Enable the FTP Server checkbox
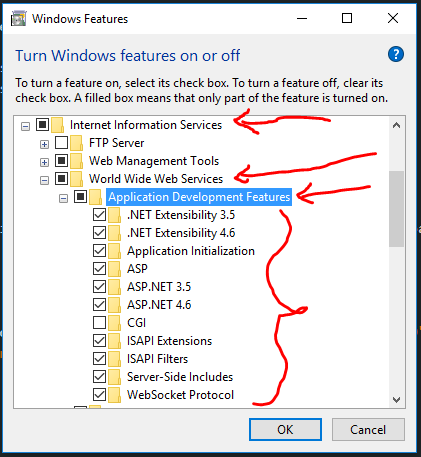The height and width of the screenshot is (457, 421). tap(61, 143)
